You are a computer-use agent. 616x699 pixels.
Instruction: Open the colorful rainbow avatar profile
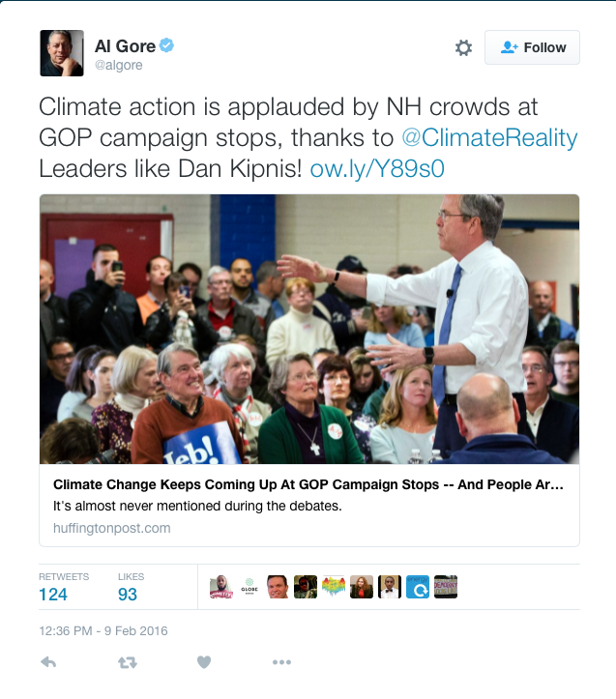334,587
